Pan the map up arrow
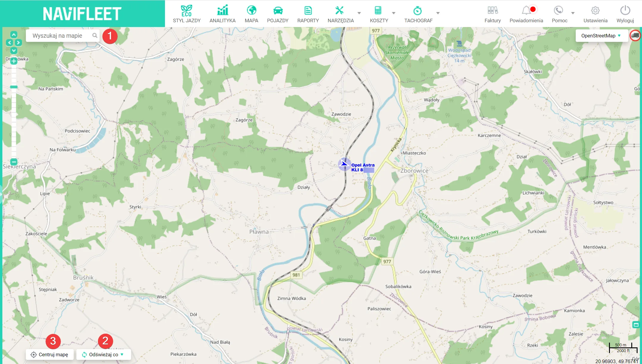 pos(14,34)
